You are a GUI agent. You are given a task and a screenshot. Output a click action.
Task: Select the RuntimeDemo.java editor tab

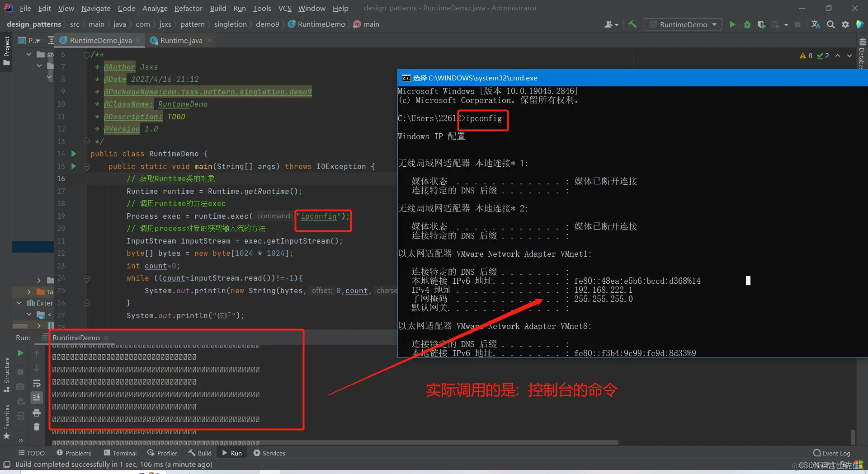[100, 40]
